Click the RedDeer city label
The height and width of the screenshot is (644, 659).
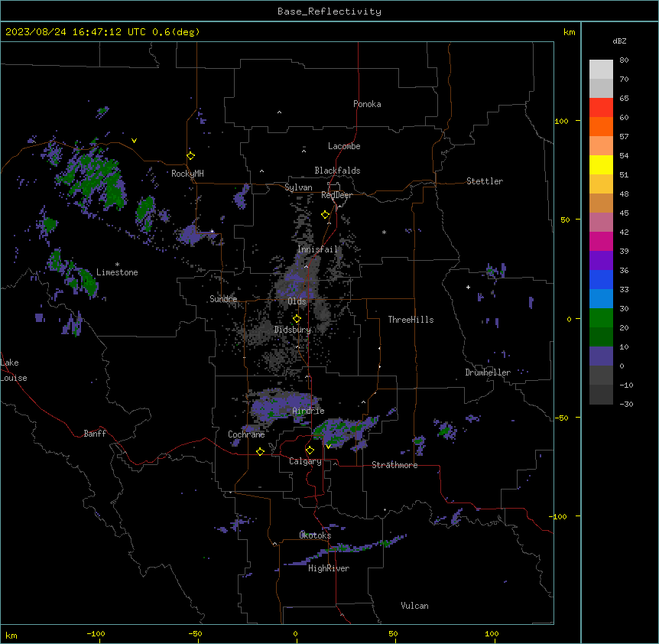click(336, 195)
